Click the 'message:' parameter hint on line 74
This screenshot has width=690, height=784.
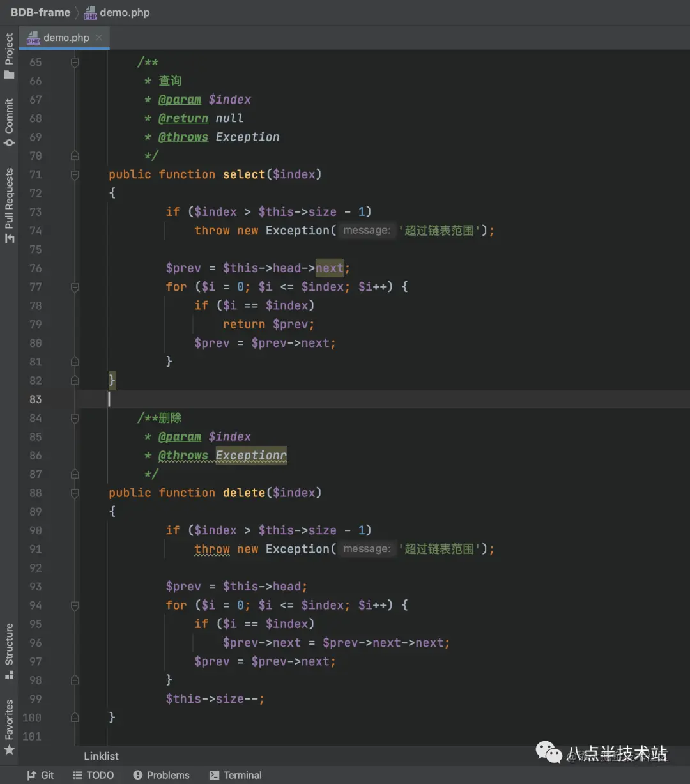pyautogui.click(x=367, y=231)
